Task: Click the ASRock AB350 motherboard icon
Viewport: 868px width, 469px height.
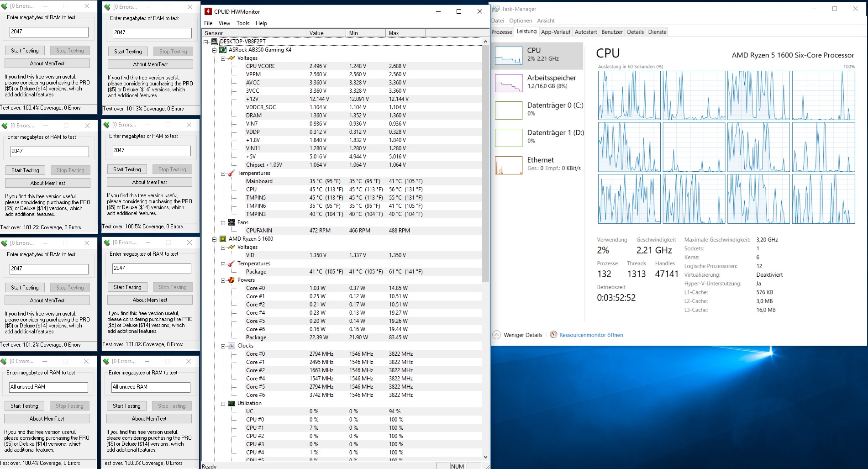Action: tap(223, 50)
